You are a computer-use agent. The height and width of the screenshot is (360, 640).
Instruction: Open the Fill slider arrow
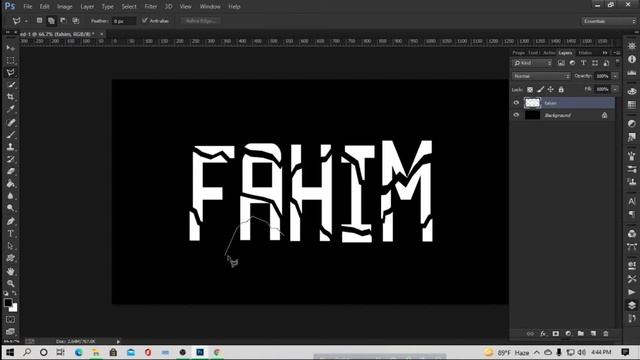coord(615,89)
